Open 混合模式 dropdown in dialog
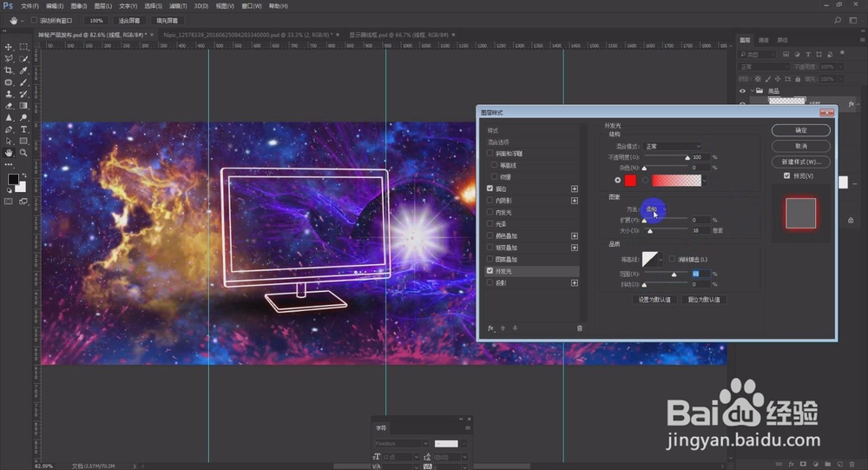This screenshot has height=470, width=868. pyautogui.click(x=674, y=146)
